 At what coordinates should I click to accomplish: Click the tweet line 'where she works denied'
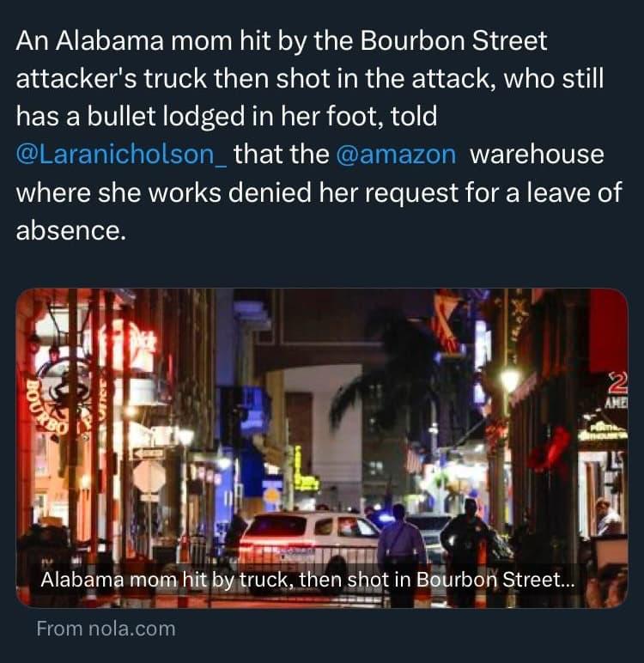(x=319, y=192)
